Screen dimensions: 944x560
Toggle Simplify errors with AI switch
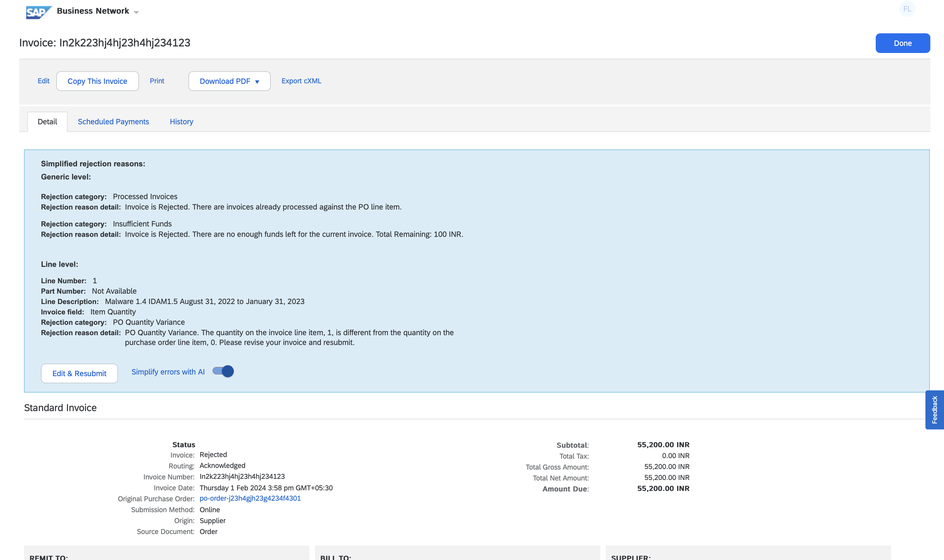click(x=223, y=371)
